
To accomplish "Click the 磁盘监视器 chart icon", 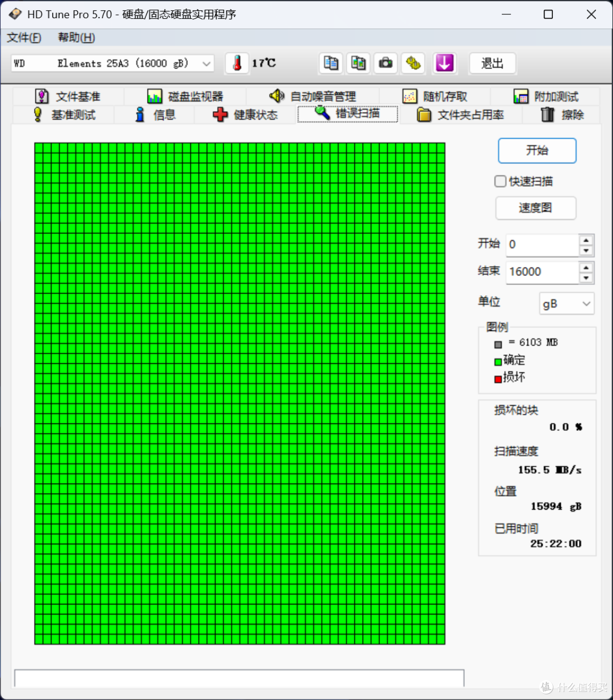I will tap(154, 97).
